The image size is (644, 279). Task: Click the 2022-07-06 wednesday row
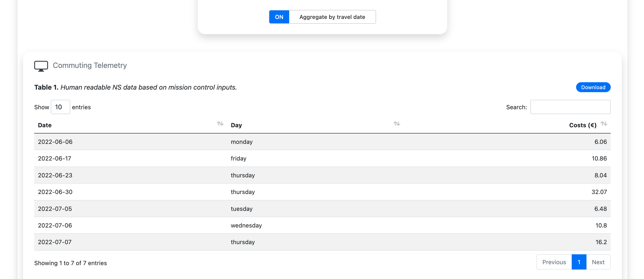pyautogui.click(x=322, y=225)
